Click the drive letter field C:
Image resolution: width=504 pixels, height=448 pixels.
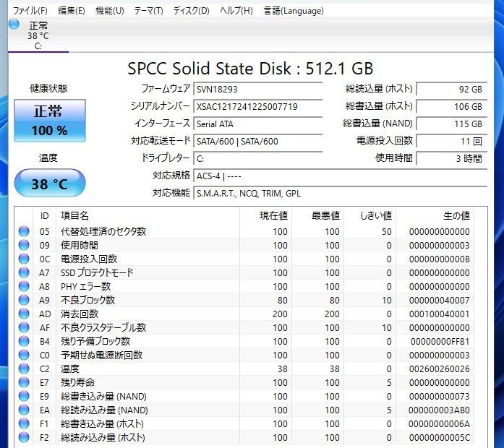coord(258,158)
